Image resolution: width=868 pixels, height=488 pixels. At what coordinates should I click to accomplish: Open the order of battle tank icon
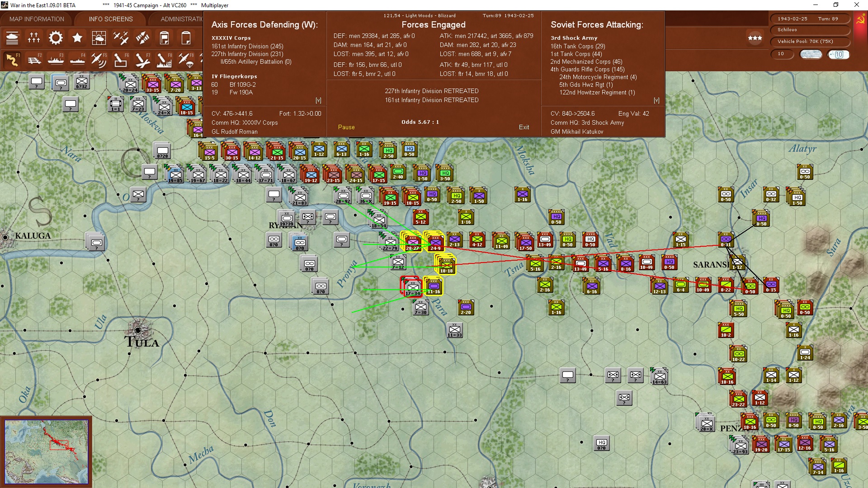click(12, 38)
